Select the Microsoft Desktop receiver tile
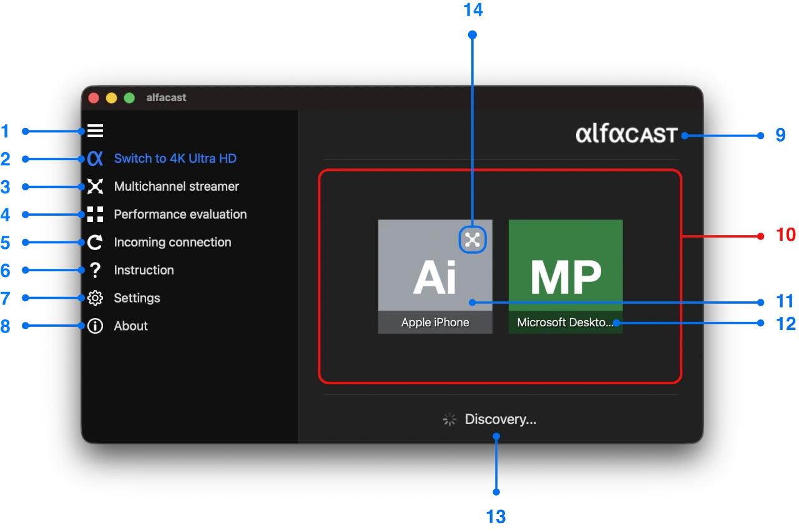The image size is (799, 532). pos(566,277)
